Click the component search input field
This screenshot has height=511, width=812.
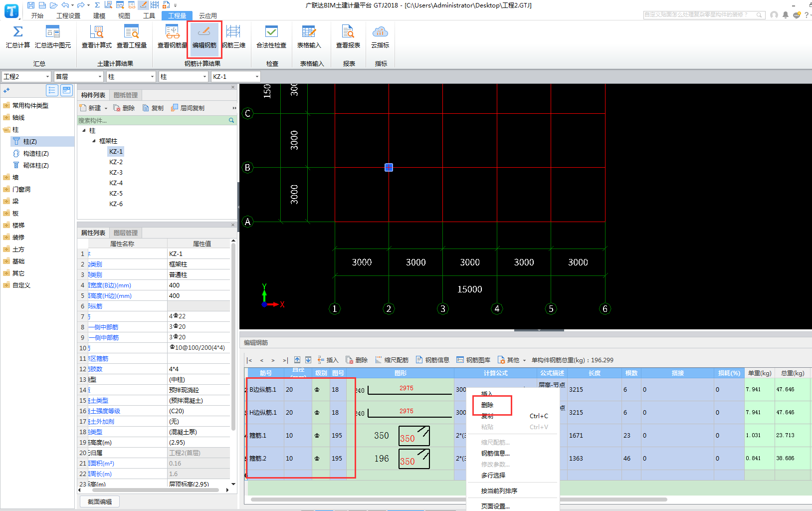[x=152, y=120]
